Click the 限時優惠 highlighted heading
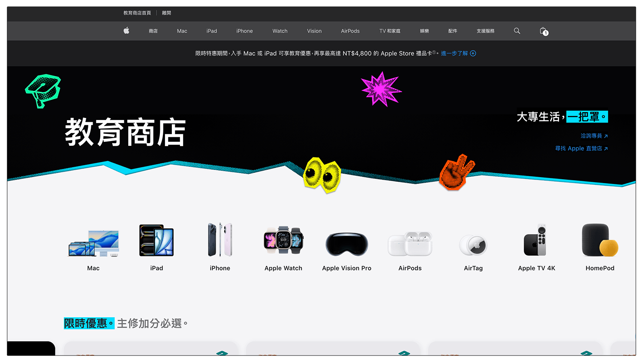 pyautogui.click(x=89, y=323)
